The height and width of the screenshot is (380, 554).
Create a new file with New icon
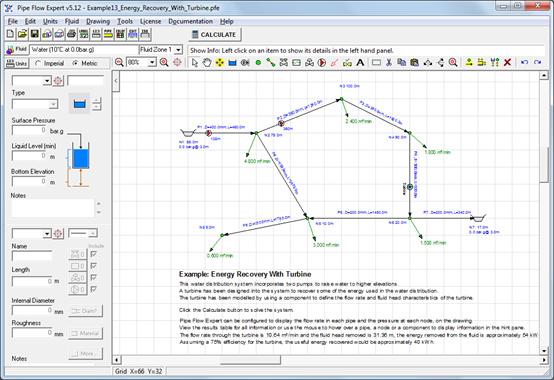point(10,34)
